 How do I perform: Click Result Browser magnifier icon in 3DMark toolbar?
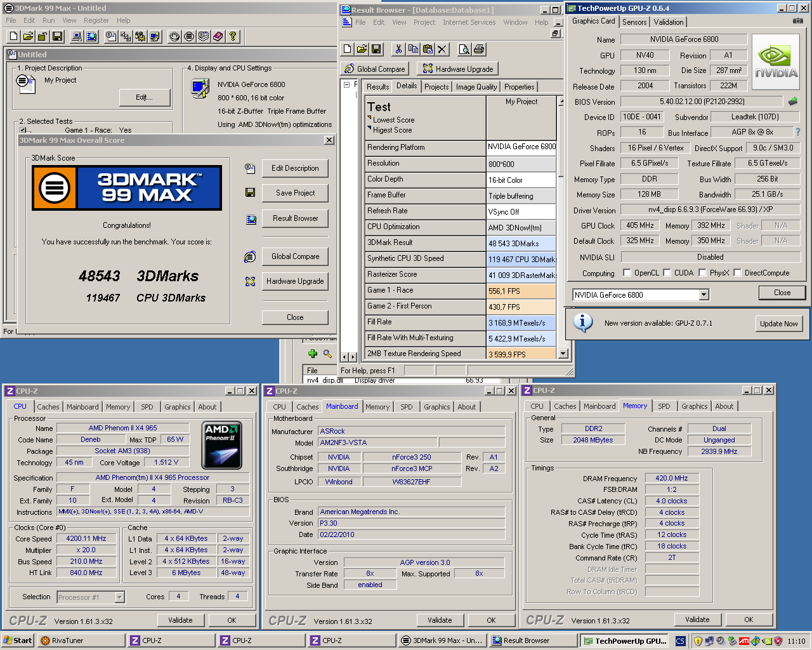pos(91,36)
